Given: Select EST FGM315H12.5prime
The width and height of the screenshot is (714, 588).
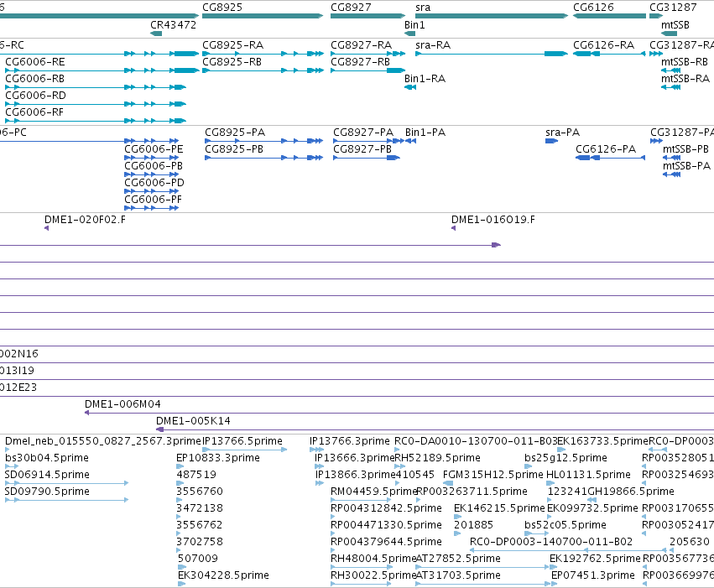Looking at the screenshot, I should [493, 475].
